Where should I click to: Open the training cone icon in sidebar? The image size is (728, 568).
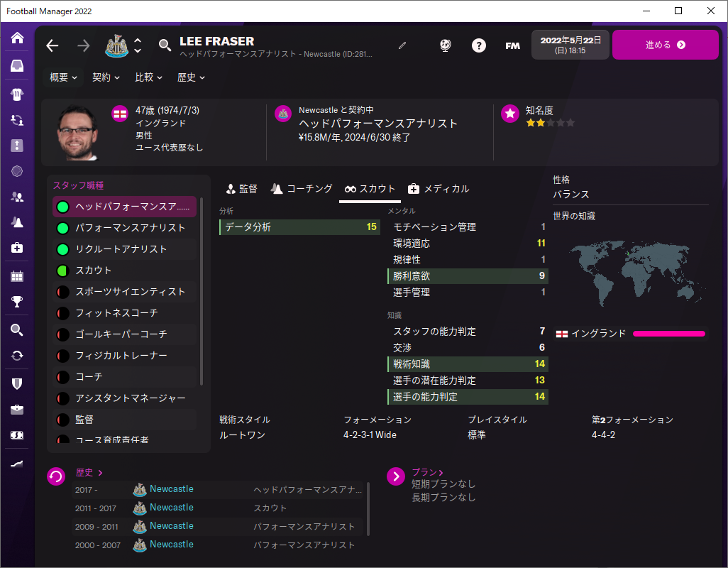(17, 222)
